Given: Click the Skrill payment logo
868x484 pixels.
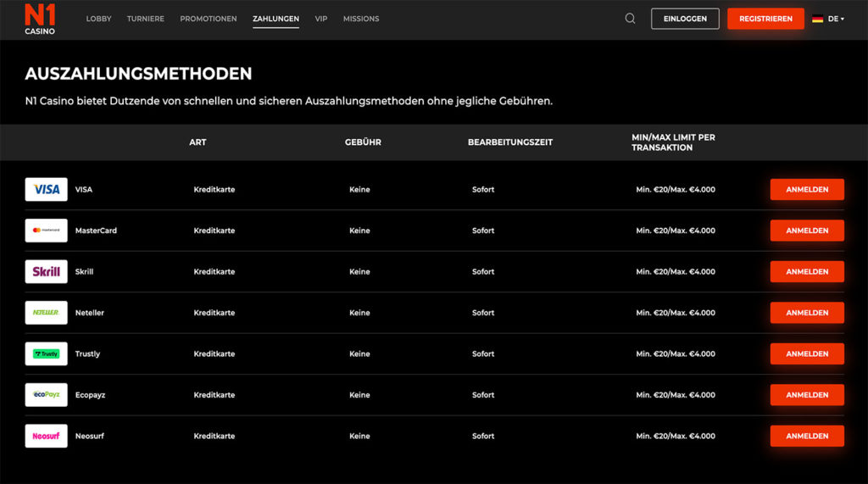Looking at the screenshot, I should click(x=46, y=271).
